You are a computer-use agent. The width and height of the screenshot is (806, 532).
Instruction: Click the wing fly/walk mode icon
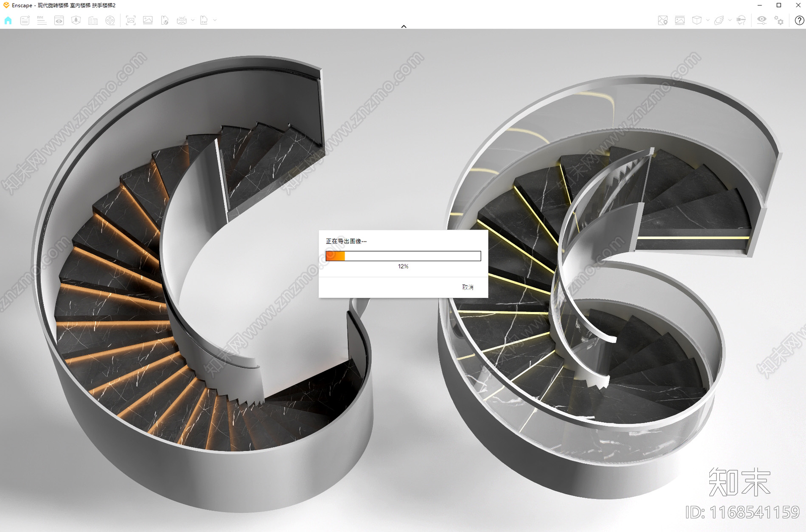(x=719, y=21)
